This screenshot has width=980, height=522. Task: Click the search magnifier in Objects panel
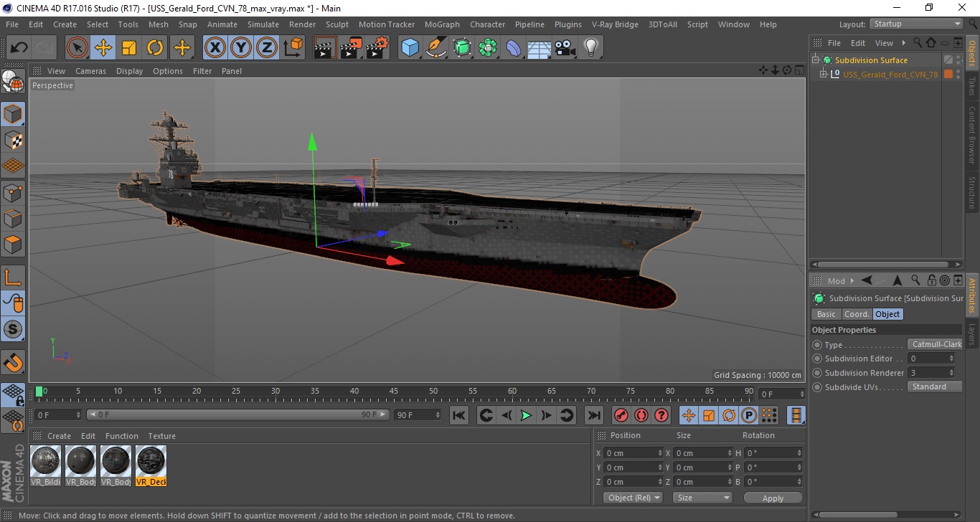coord(917,43)
